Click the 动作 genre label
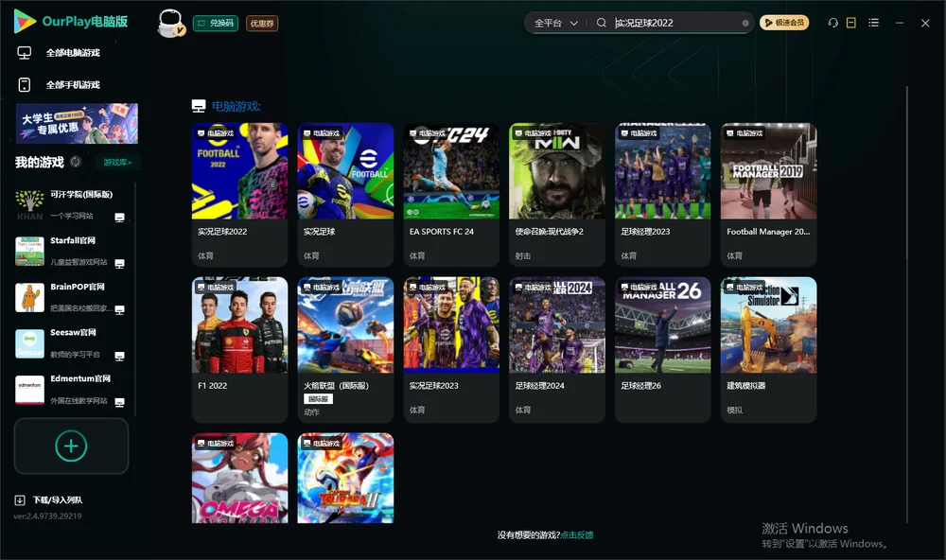 pyautogui.click(x=311, y=412)
